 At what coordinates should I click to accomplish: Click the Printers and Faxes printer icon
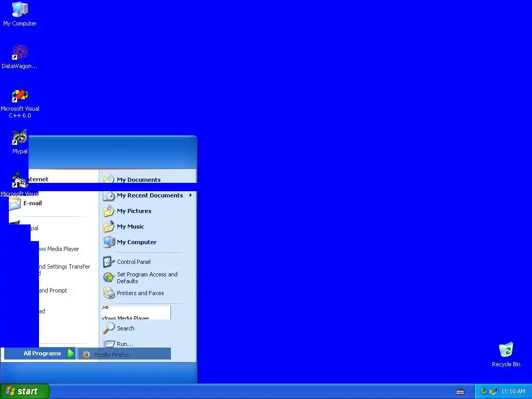pos(109,293)
